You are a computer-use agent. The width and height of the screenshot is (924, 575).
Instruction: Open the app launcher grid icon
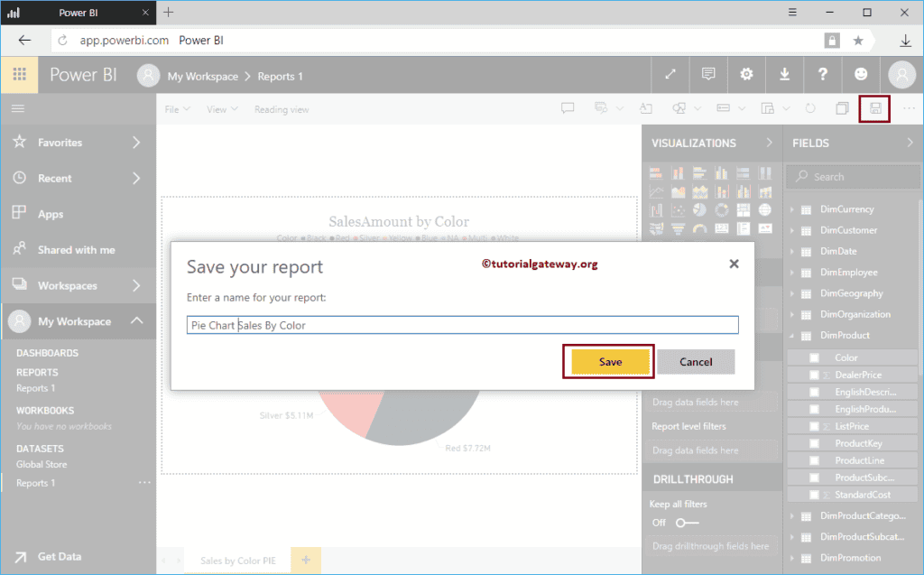20,74
